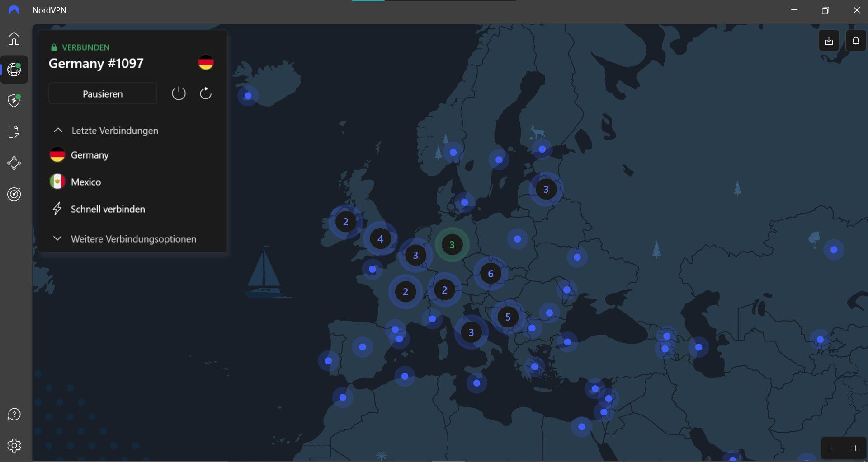Select the Poland server dot
This screenshot has width=868, height=462.
(518, 239)
